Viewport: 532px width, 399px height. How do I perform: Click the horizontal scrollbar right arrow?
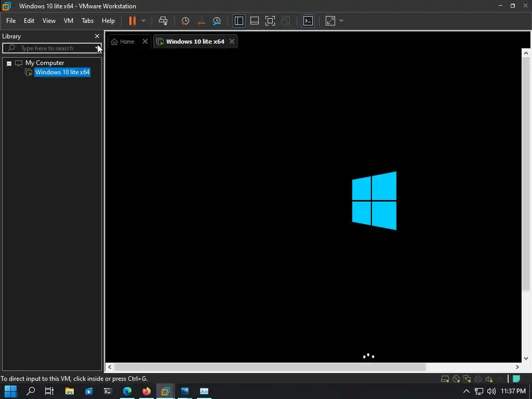click(517, 367)
